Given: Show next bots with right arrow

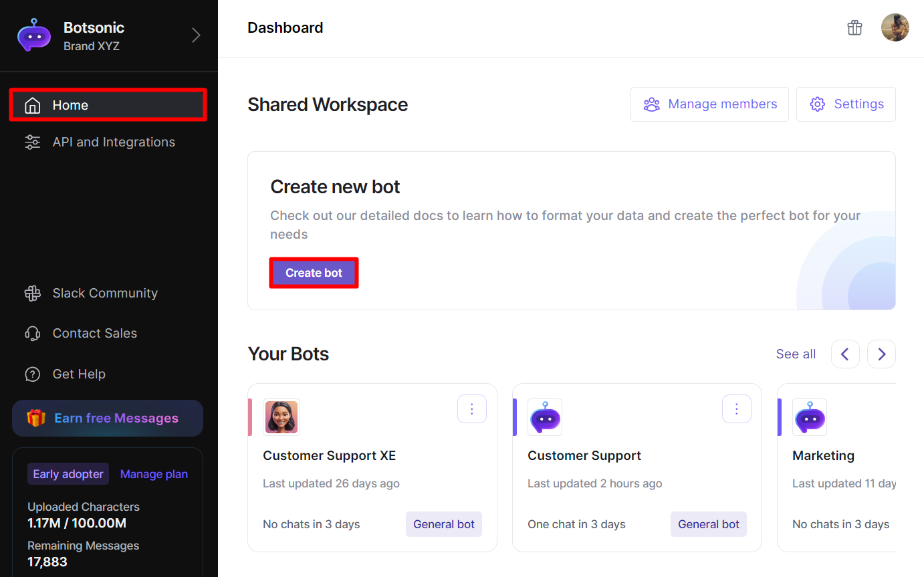Looking at the screenshot, I should coord(881,354).
